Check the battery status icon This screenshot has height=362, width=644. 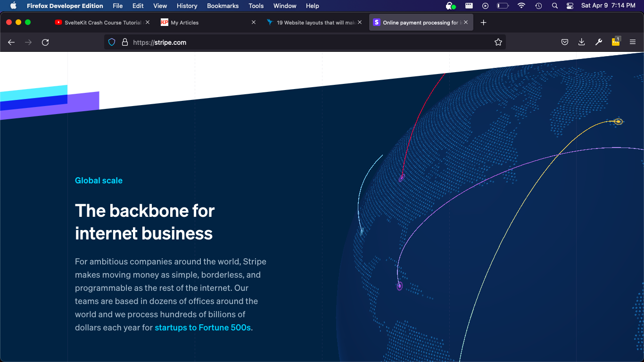click(x=503, y=6)
